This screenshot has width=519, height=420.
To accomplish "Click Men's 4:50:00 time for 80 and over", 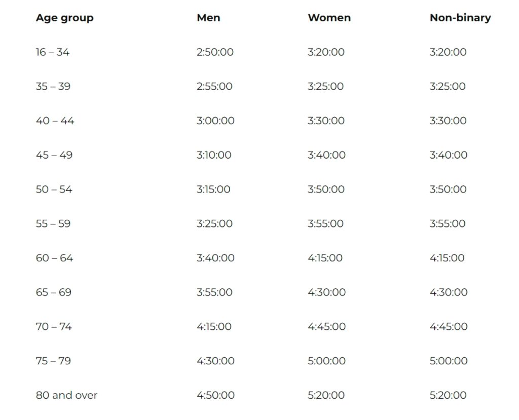I will [215, 396].
